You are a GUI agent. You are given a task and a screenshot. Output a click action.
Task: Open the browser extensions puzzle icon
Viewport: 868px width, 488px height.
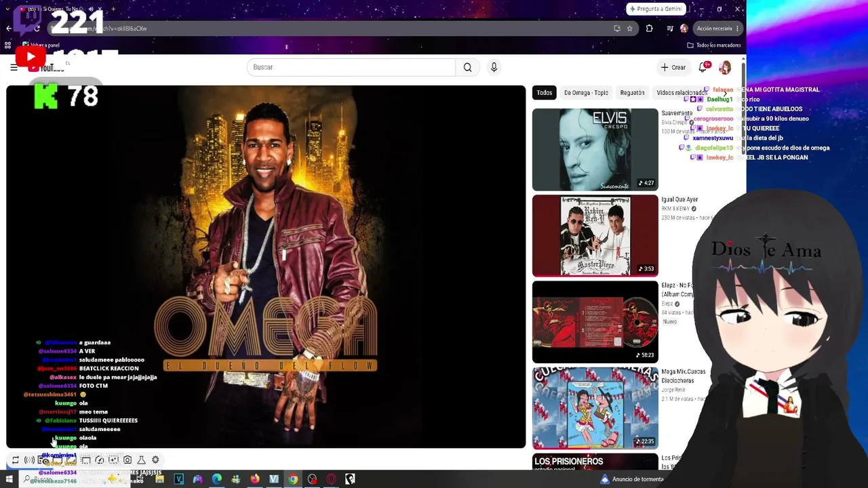click(649, 28)
